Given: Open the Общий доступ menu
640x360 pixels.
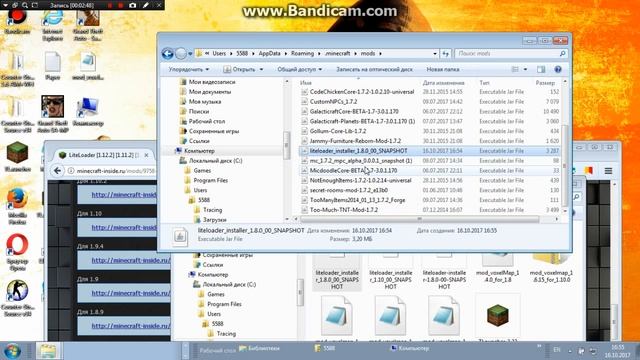Looking at the screenshot, I should 300,69.
